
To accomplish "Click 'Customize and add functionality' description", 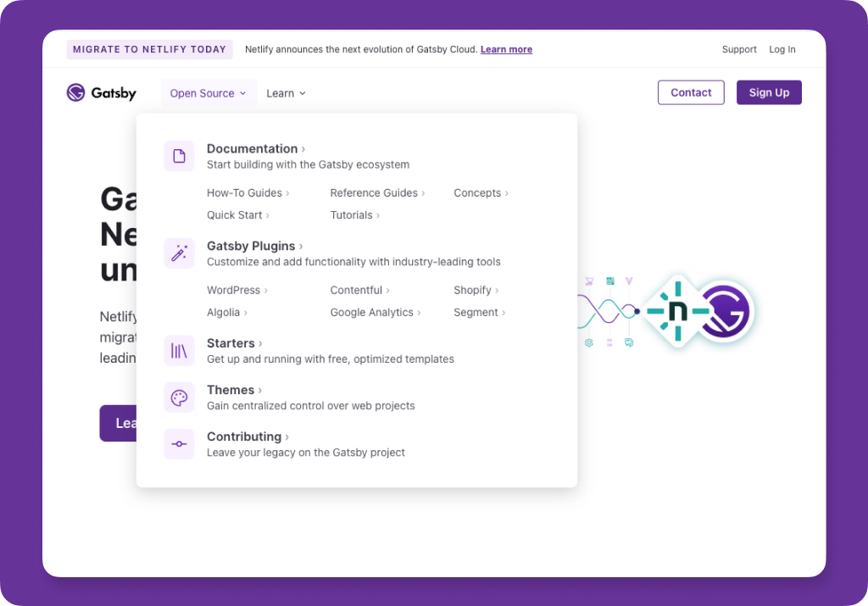I will [353, 262].
